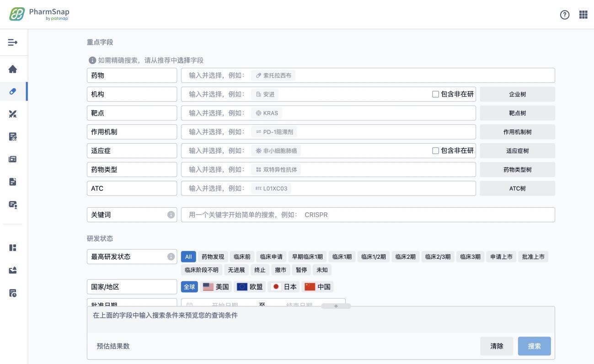Viewport: 594px width, 364px height.
Task: Open the dashboard panel icon in sidebar
Action: (x=13, y=247)
